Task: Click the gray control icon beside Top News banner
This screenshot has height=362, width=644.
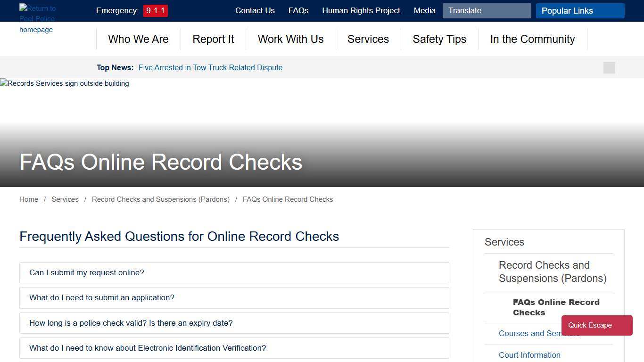Action: point(609,67)
